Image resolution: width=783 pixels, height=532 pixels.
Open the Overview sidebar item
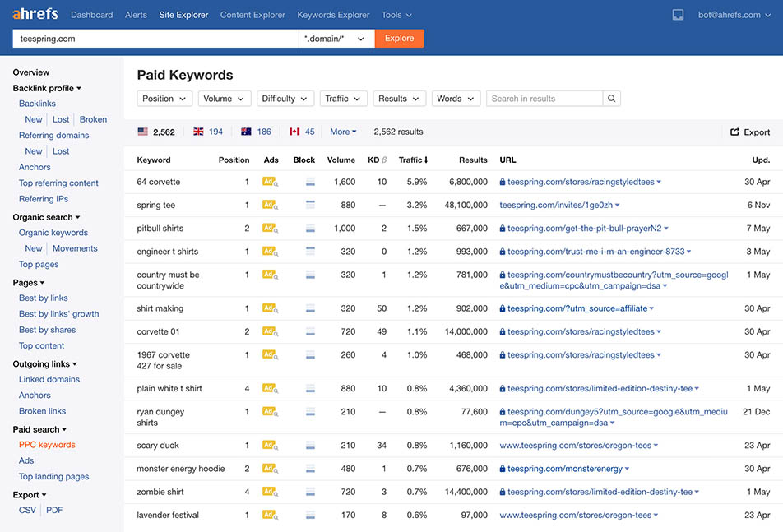pyautogui.click(x=31, y=72)
